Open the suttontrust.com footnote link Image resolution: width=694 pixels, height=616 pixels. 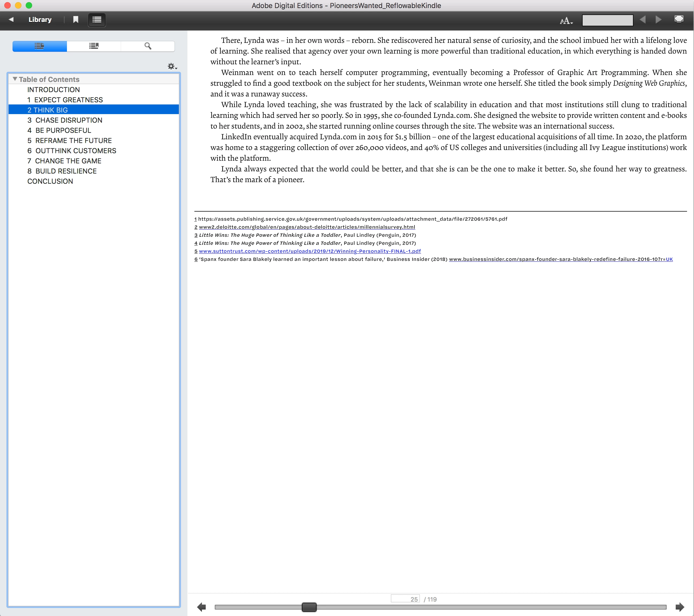310,251
